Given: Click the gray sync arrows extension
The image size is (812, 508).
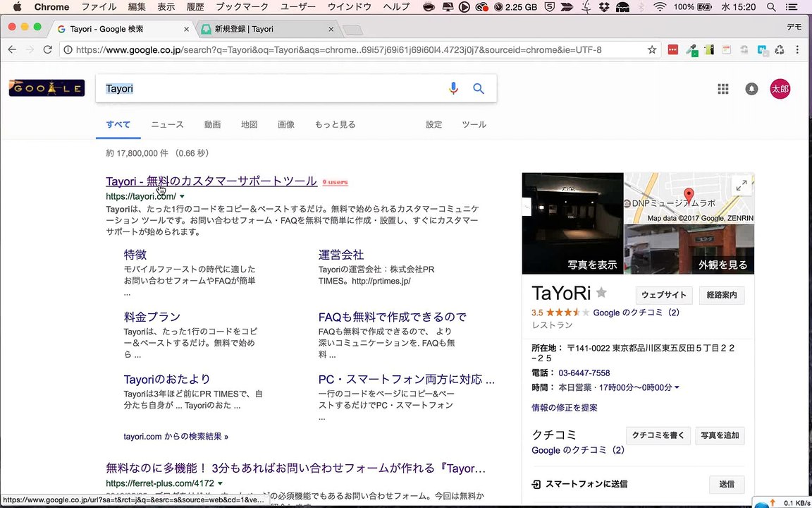Looking at the screenshot, I should (x=744, y=50).
